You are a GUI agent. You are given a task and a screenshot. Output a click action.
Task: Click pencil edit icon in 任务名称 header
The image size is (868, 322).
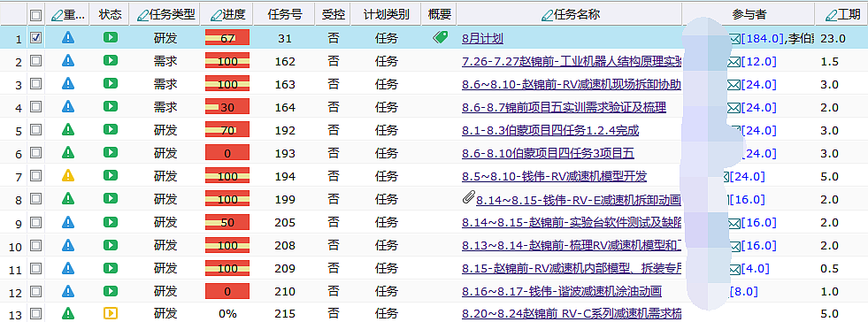coord(548,15)
